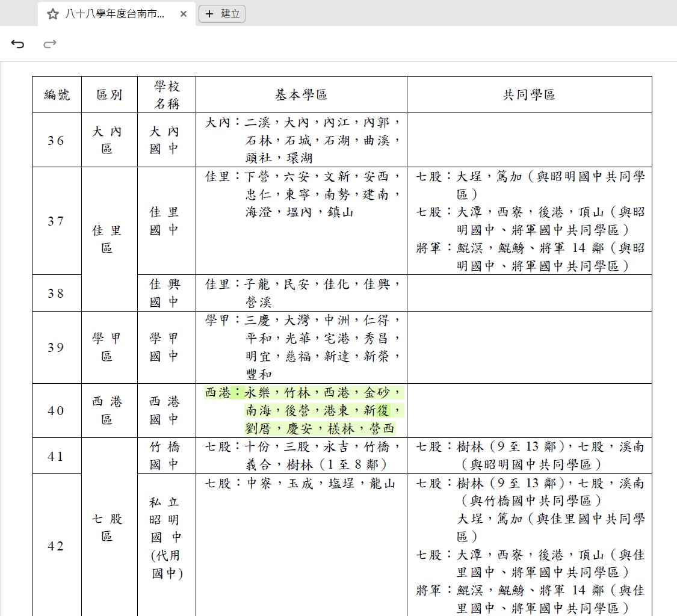Select the 七股區 district cell
The image size is (677, 616).
[107, 528]
